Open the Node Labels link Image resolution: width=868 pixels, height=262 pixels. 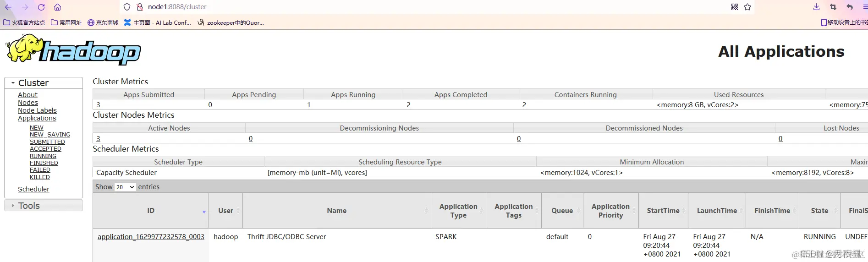click(37, 110)
